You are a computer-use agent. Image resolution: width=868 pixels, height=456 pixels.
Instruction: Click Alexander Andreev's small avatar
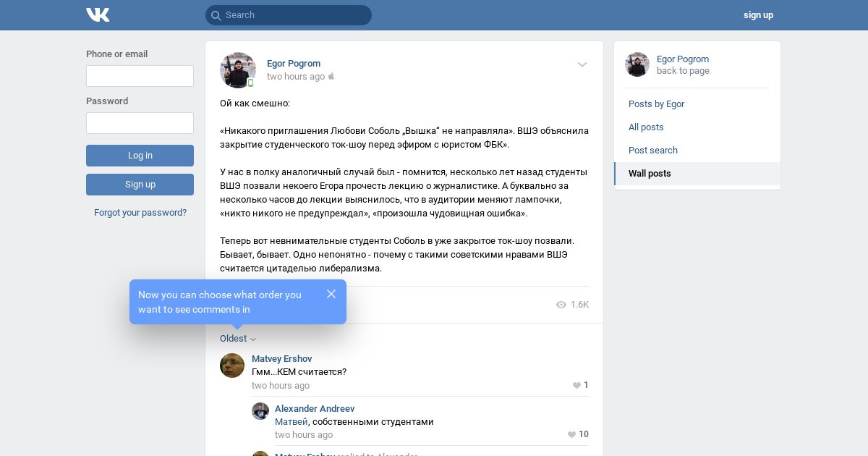pyautogui.click(x=260, y=411)
